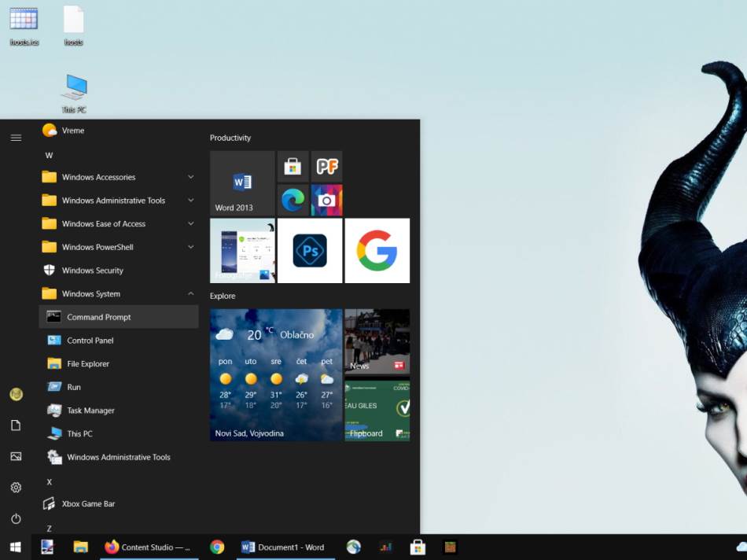
Task: Select Control Panel from the app list
Action: tap(90, 341)
